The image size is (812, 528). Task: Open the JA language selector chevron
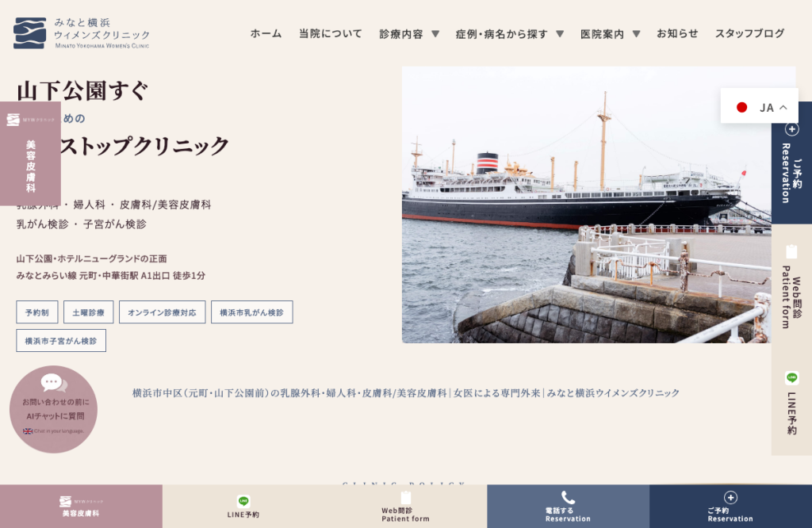pyautogui.click(x=783, y=107)
